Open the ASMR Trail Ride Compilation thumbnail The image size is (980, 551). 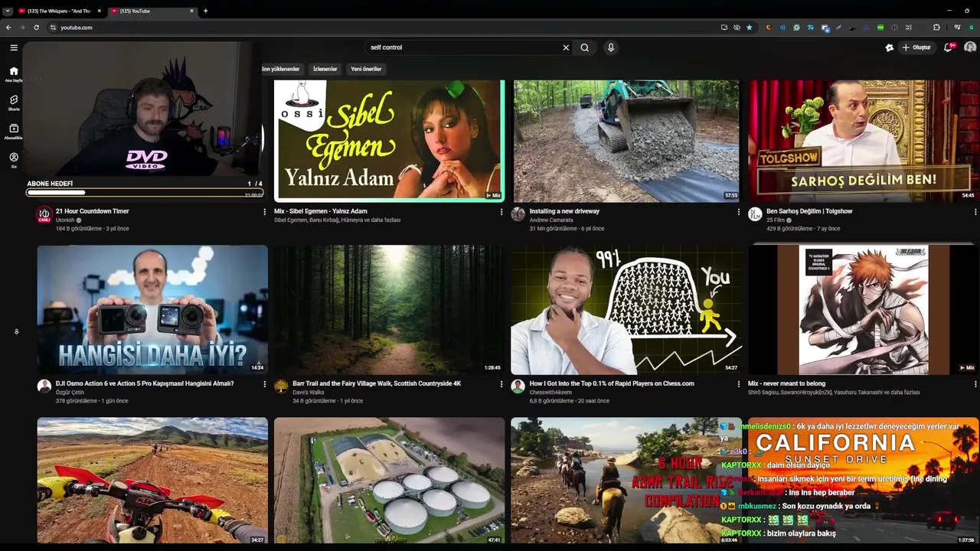(x=626, y=481)
